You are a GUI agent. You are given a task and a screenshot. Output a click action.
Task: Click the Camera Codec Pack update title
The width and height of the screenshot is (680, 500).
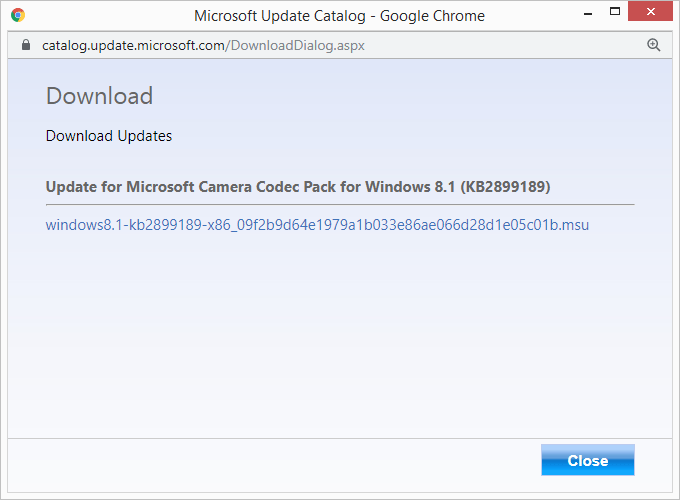250,187
